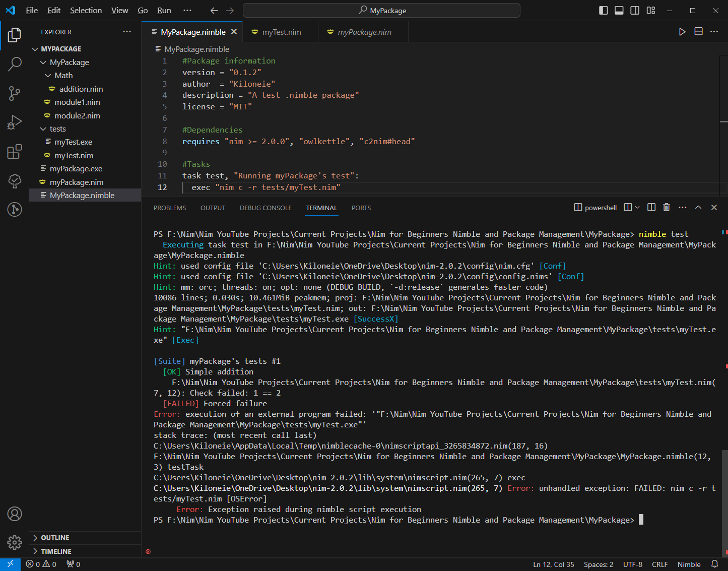The width and height of the screenshot is (728, 571).
Task: Open the View menu
Action: pos(119,11)
